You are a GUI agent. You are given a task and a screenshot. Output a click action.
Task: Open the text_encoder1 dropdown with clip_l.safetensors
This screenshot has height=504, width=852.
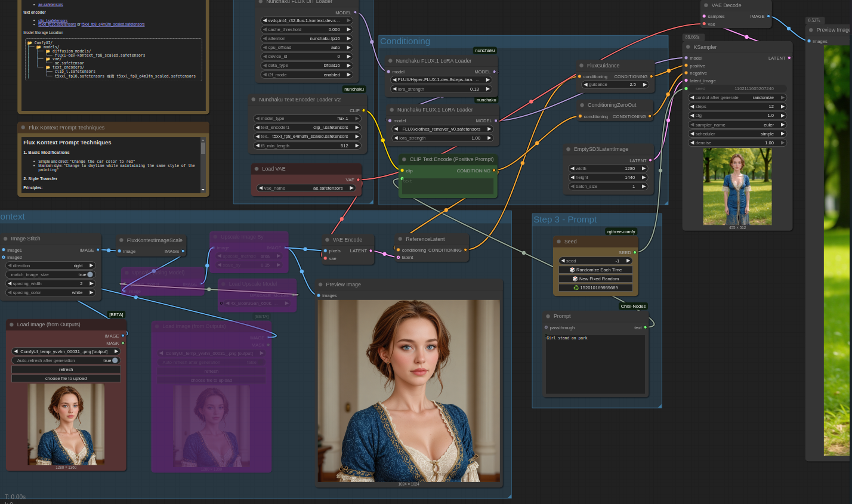307,127
